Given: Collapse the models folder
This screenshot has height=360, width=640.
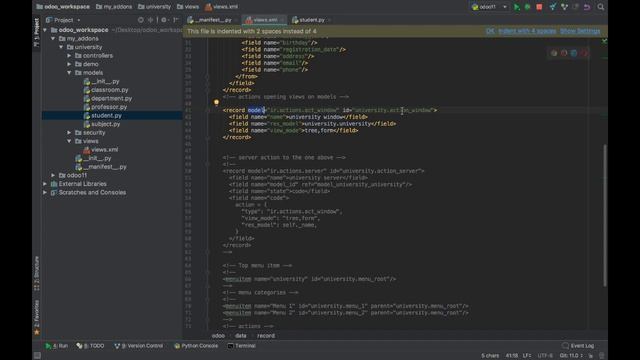Looking at the screenshot, I should tap(69, 73).
